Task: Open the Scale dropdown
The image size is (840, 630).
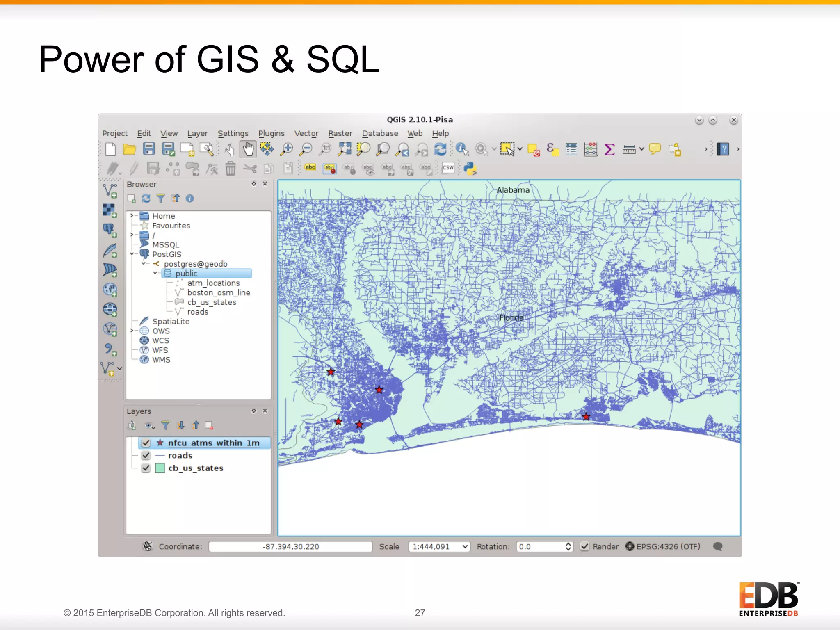Action: coord(465,546)
